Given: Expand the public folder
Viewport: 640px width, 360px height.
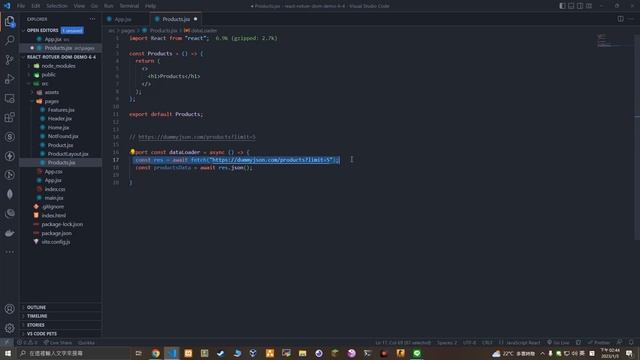Looking at the screenshot, I should 48,75.
